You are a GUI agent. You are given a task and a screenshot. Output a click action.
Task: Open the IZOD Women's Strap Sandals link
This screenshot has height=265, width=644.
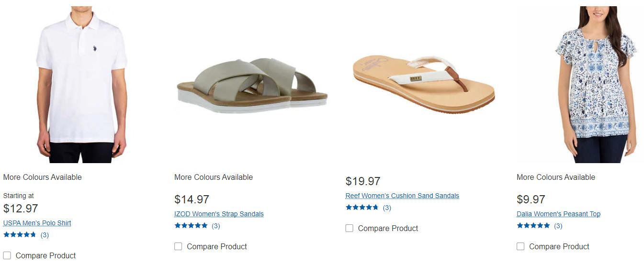(219, 214)
